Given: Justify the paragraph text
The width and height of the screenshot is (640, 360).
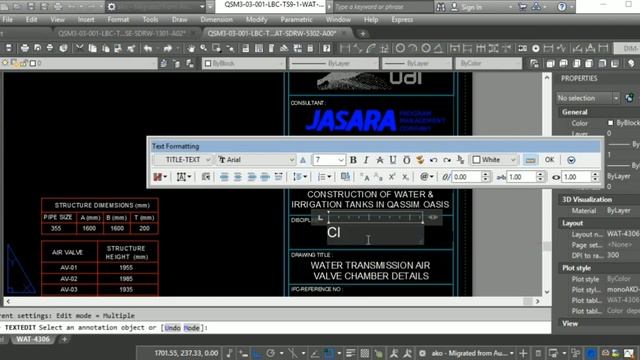Looking at the screenshot, I should tap(265, 177).
